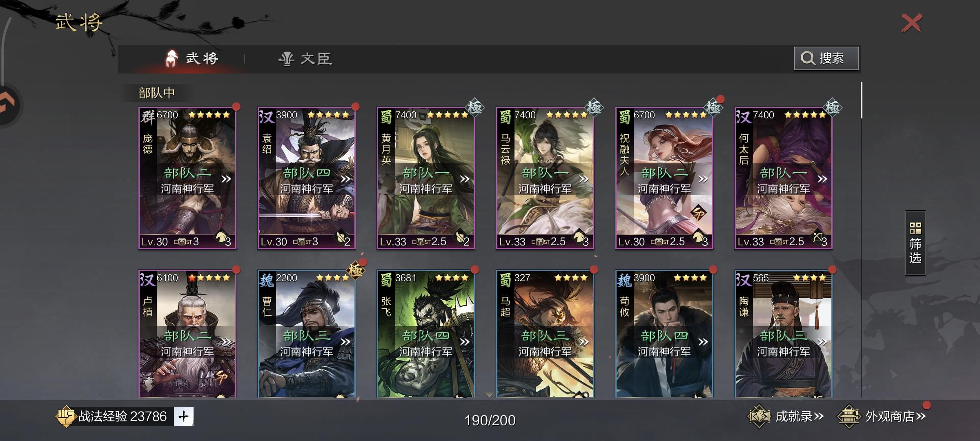Open the 外观商店 shop building icon
The image size is (980, 441).
click(849, 416)
